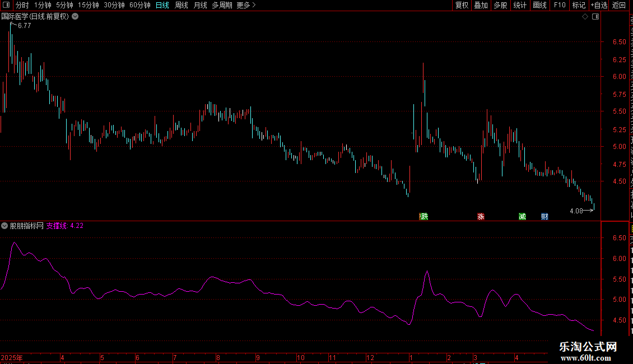Open the 统计 statistics button
Viewport: 633px width, 364px height.
520,5
